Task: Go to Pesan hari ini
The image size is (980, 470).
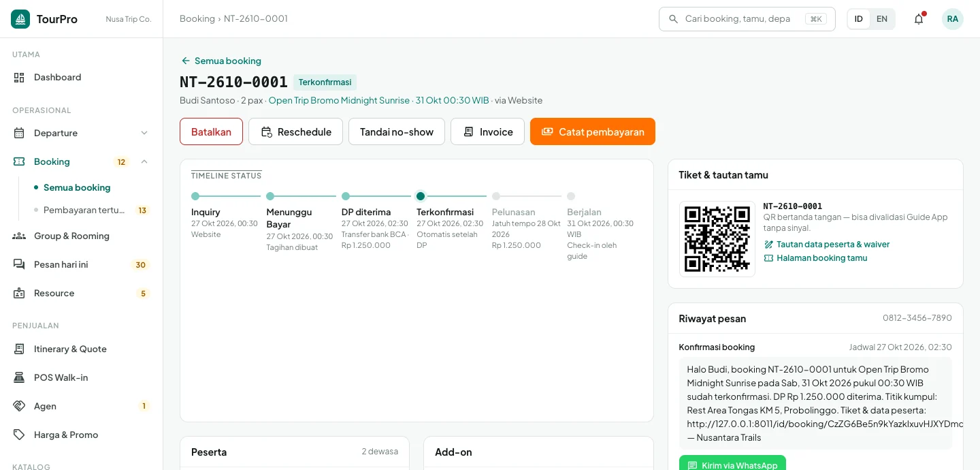Action: [x=82, y=265]
